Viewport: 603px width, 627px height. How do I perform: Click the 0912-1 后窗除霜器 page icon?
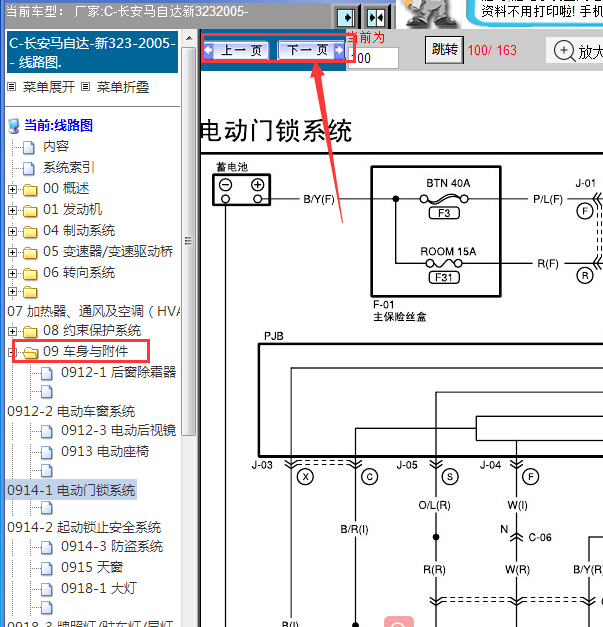47,373
